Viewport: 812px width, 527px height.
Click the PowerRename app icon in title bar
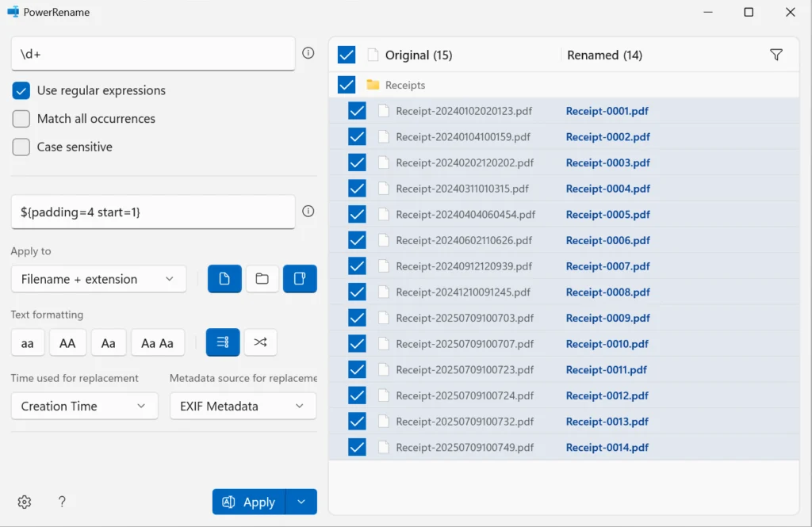(x=13, y=12)
